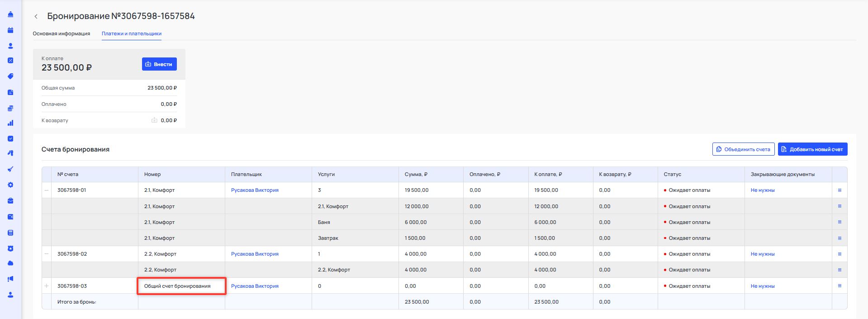Select the Платежи и плательщики tab
Viewport: 868px width, 319px height.
131,33
